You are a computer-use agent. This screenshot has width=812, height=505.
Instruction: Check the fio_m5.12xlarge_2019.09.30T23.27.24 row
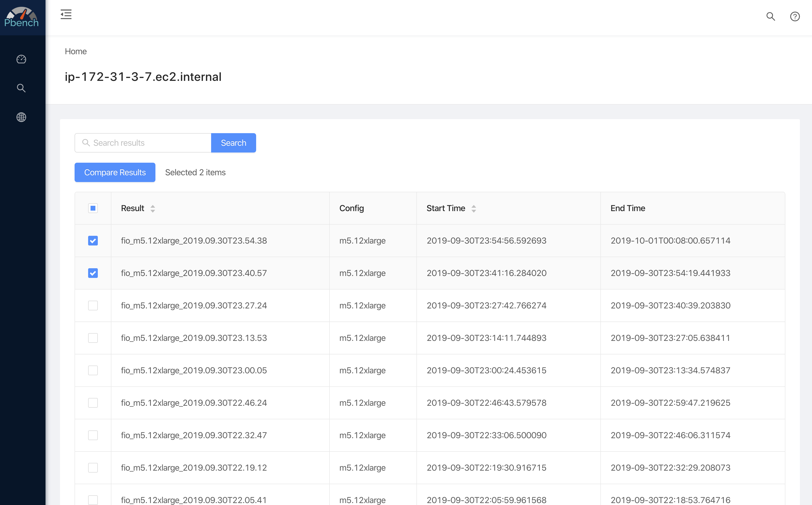click(93, 305)
